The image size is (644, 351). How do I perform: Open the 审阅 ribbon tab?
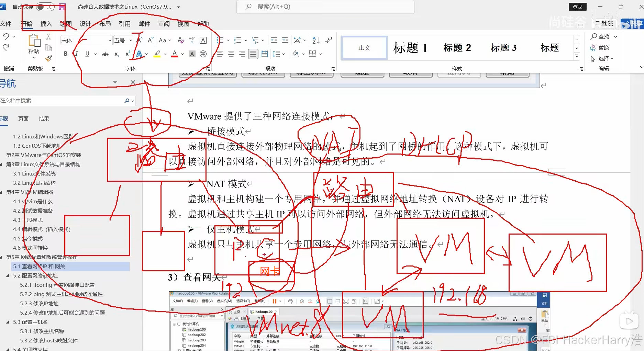[x=164, y=24]
